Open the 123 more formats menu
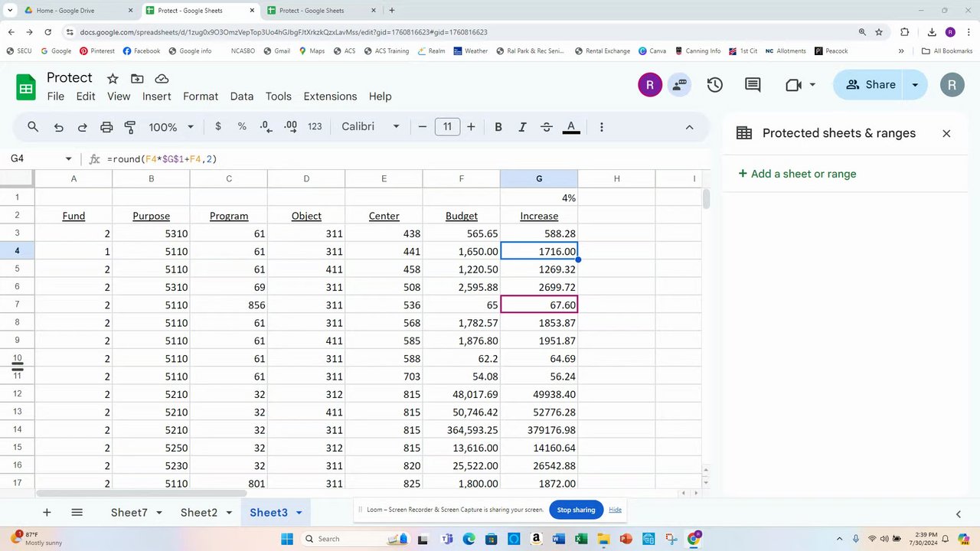 (x=315, y=127)
